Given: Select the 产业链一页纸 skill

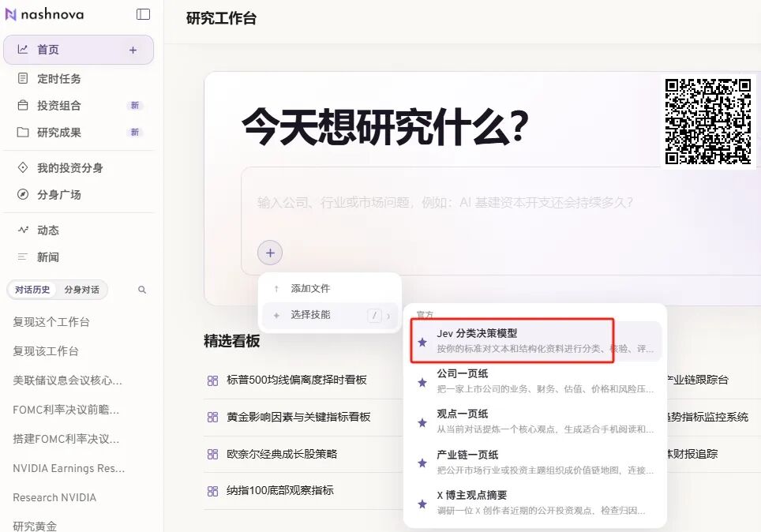Looking at the screenshot, I should (536, 462).
